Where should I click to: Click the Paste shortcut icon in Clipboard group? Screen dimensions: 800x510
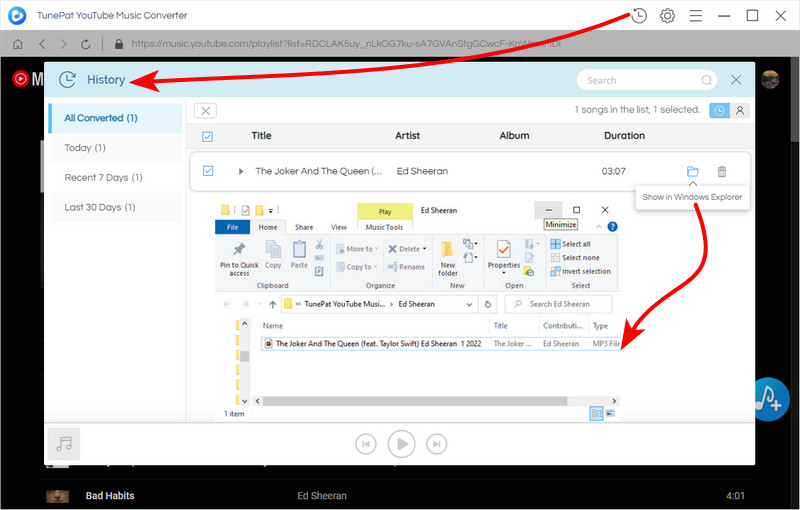click(319, 271)
